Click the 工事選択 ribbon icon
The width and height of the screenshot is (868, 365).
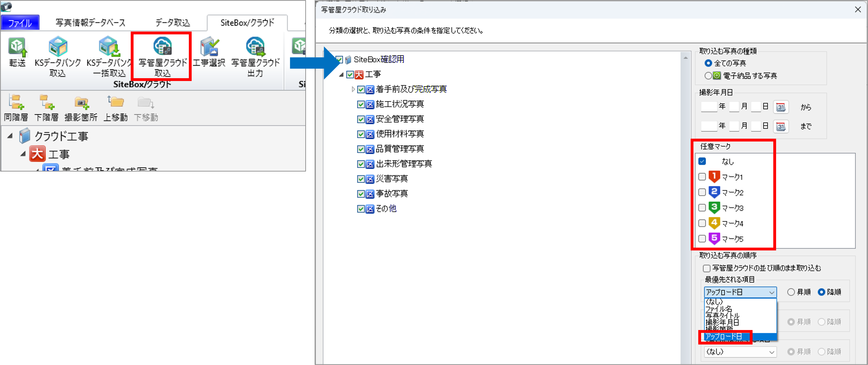click(209, 46)
